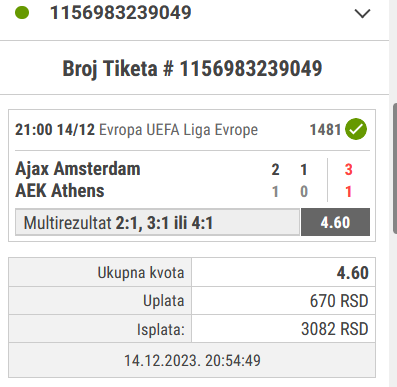Viewport: 397px width, 387px height.
Task: Click the red final score 1 for AEK
Action: tap(348, 192)
